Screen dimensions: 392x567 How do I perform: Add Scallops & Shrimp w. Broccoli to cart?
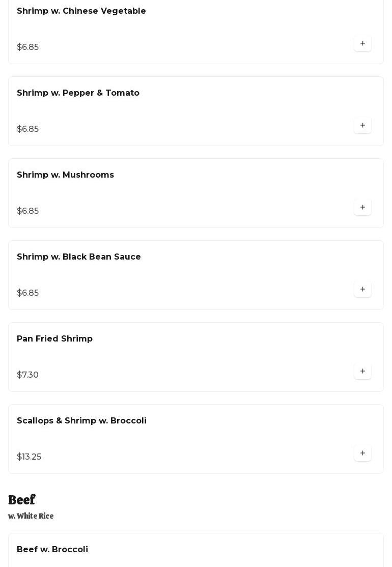click(362, 453)
